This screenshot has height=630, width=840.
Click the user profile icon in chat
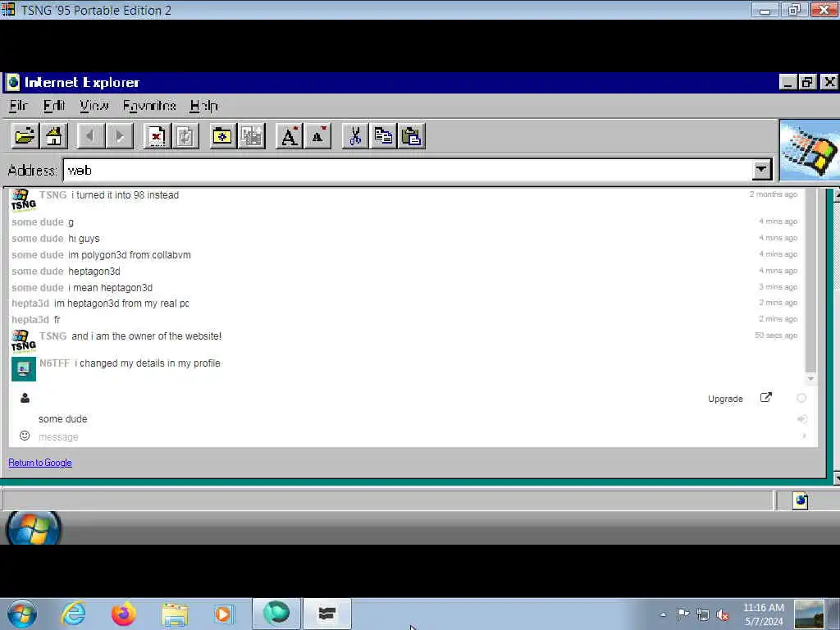25,398
